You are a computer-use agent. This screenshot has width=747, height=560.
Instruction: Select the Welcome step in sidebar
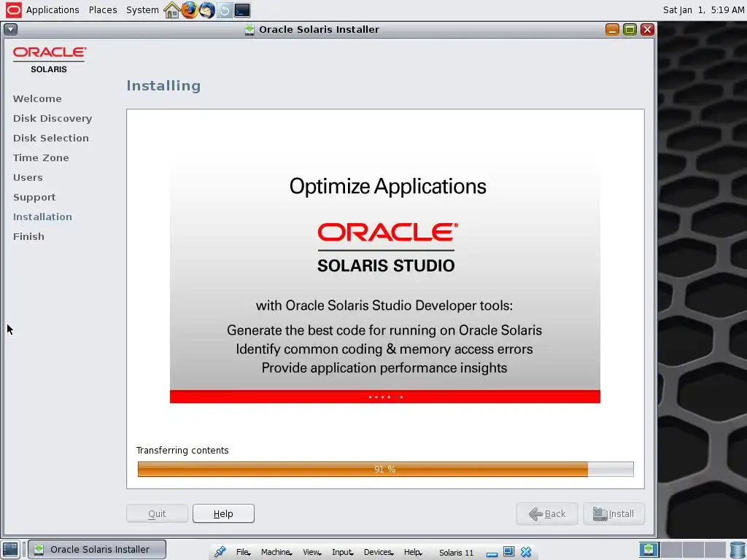point(37,98)
